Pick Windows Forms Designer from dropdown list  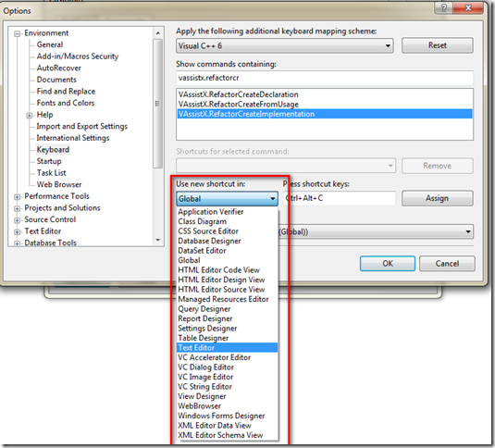click(221, 416)
